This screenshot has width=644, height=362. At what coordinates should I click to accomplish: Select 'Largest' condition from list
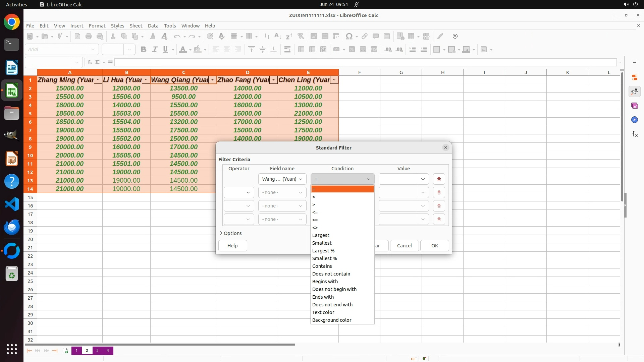click(321, 235)
